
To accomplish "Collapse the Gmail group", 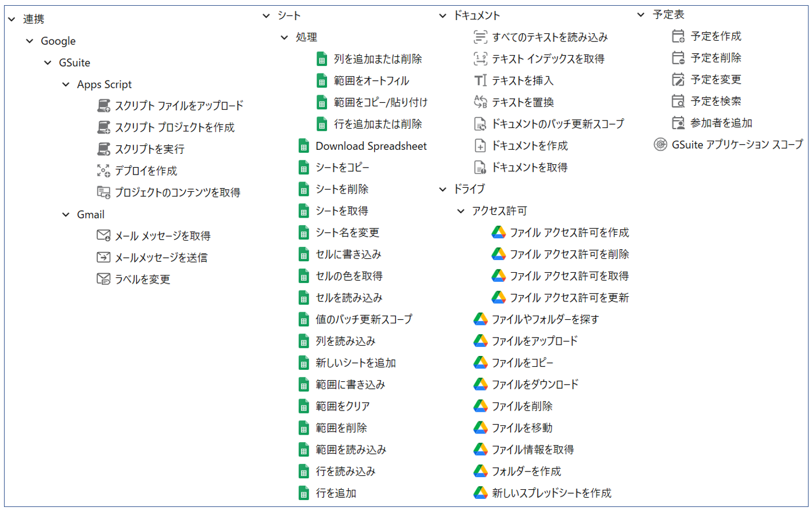I will point(66,215).
